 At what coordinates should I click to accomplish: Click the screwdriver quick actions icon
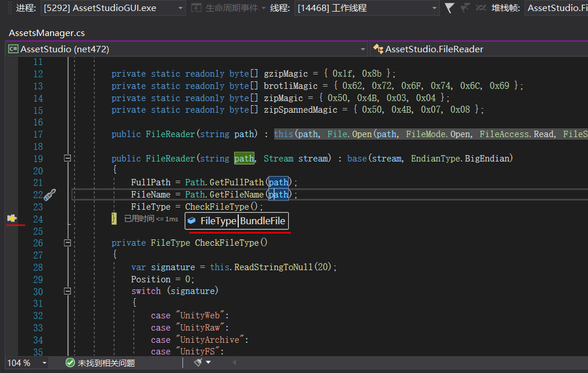pos(50,195)
